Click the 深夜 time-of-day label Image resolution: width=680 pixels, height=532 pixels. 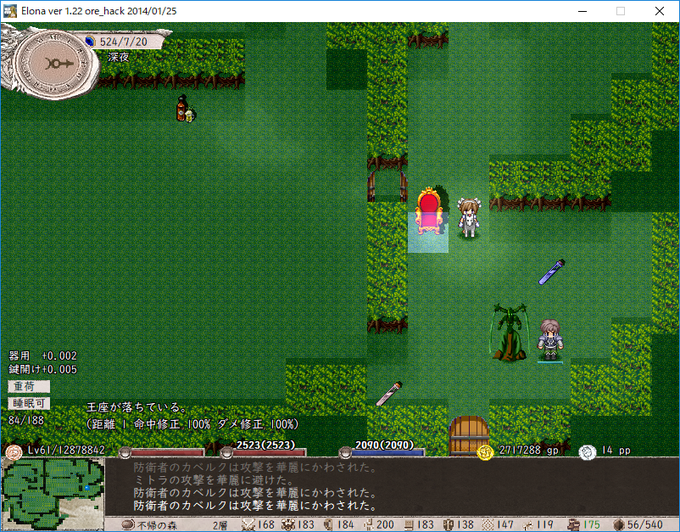pos(118,57)
